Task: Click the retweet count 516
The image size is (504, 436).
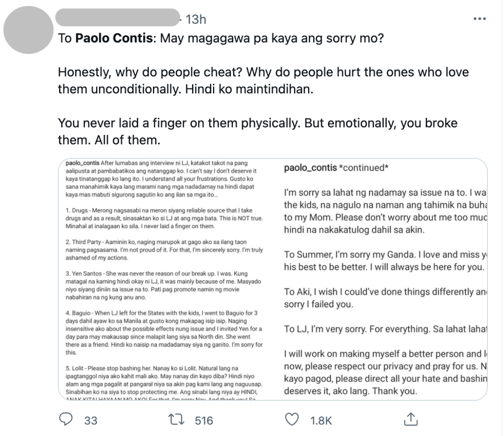Action: (204, 420)
